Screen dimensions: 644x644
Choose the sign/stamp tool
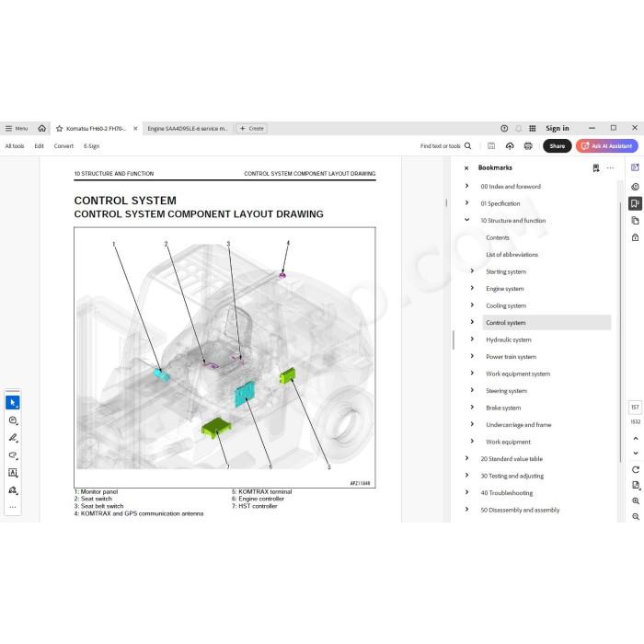point(13,490)
